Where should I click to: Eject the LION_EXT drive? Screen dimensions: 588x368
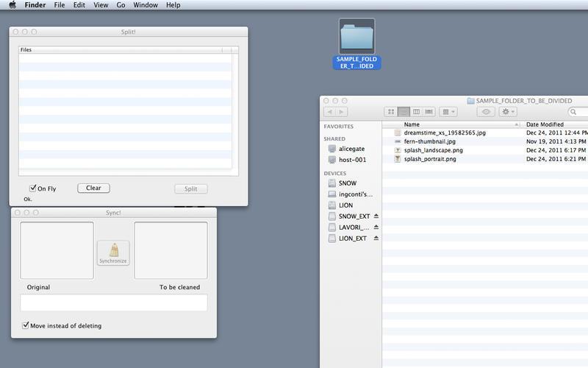click(376, 238)
